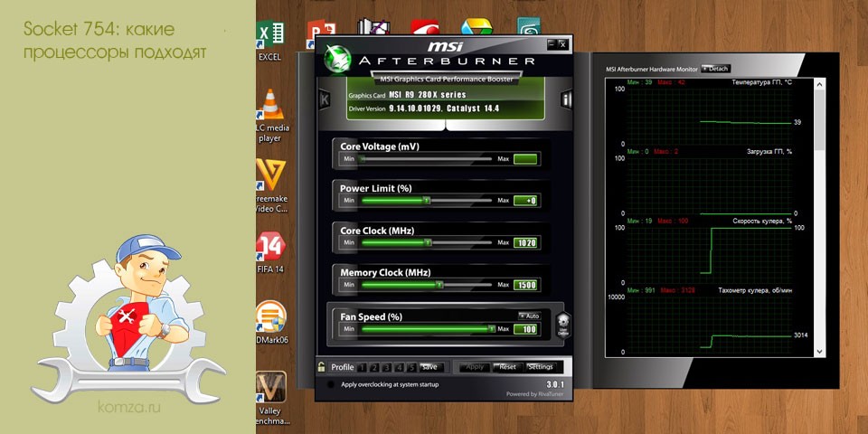Click the Reset button
This screenshot has width=868, height=434.
pyautogui.click(x=507, y=366)
